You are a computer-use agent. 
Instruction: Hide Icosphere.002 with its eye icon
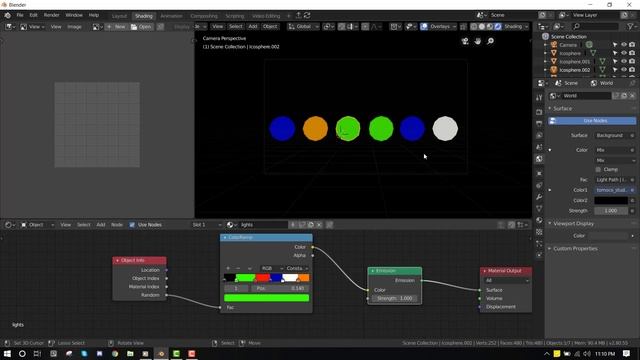point(624,70)
